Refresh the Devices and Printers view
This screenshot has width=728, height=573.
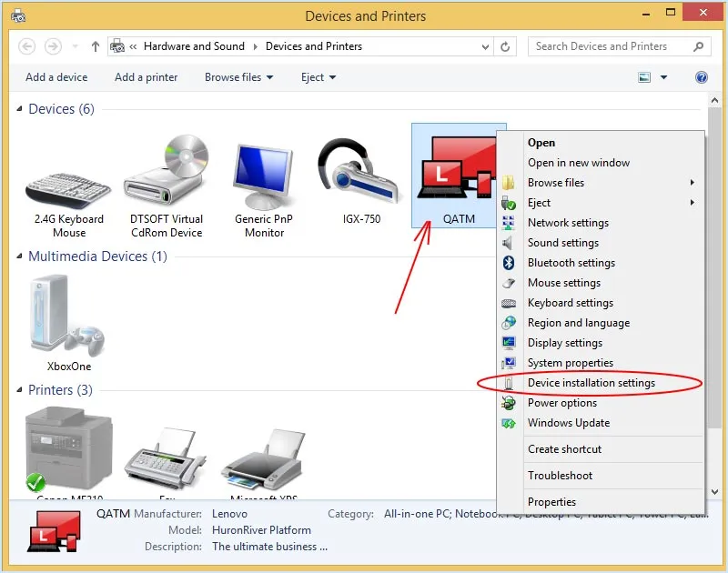505,46
